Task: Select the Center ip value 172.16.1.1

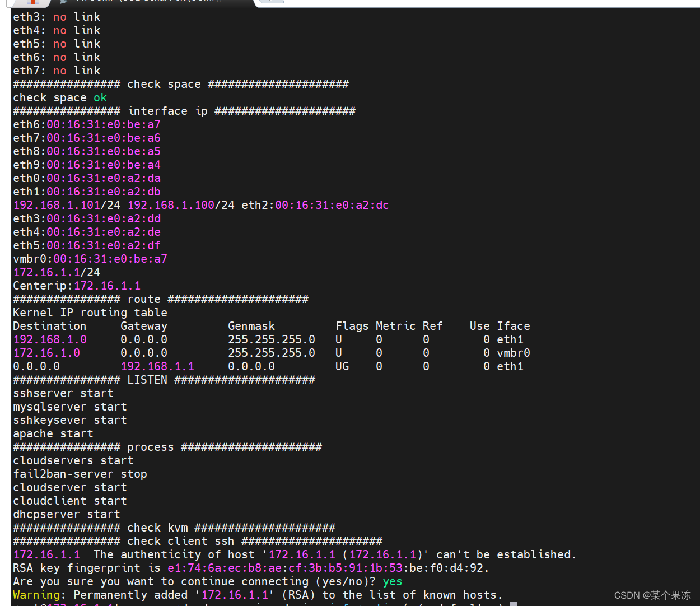Action: pos(107,286)
